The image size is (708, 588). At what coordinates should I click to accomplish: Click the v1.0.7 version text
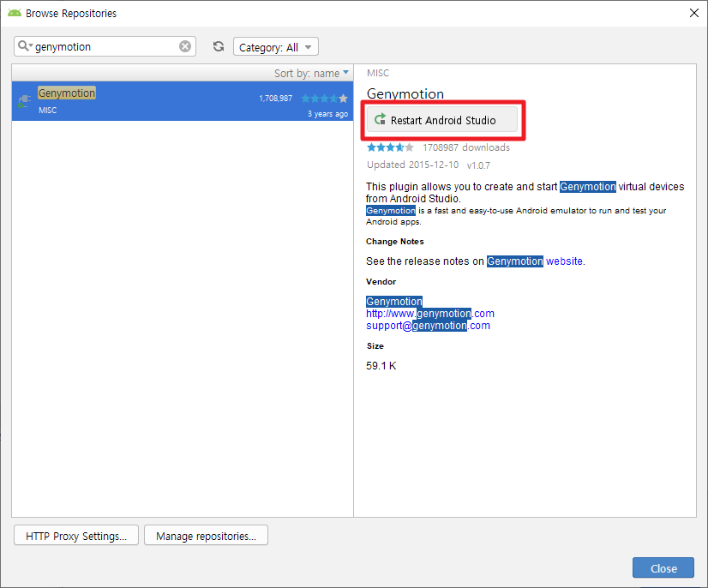coord(478,165)
